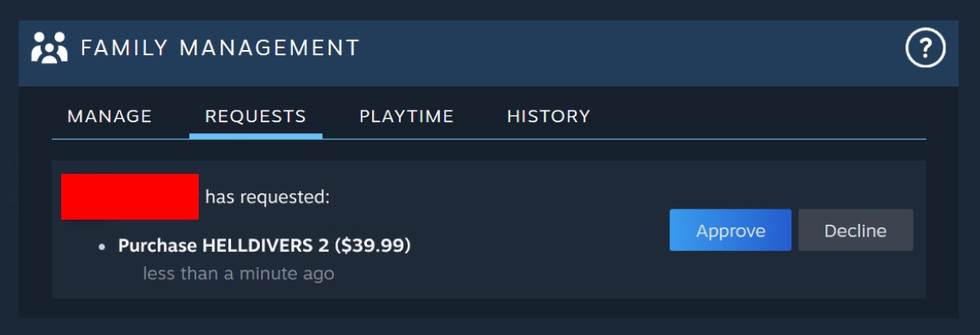Click the FAMILY MANAGEMENT header title
Image resolution: width=980 pixels, height=335 pixels.
point(220,48)
